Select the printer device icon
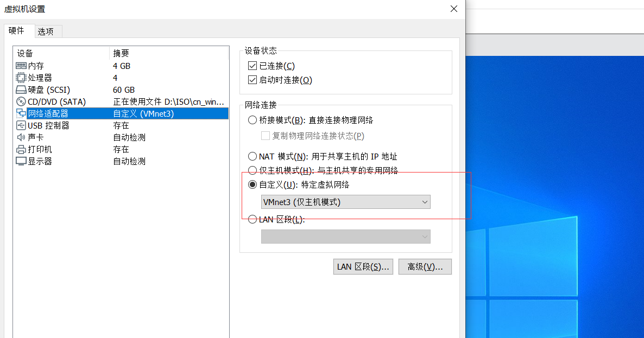This screenshot has height=338, width=644. [x=21, y=149]
